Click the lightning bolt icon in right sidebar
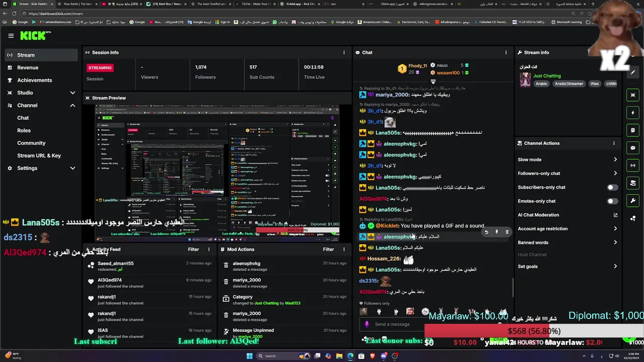Screen dimensions: 644x362 pos(633,113)
